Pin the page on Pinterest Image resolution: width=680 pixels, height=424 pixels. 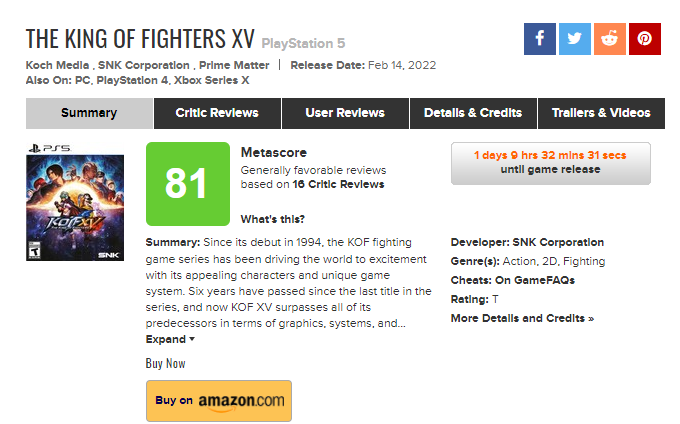click(x=645, y=39)
